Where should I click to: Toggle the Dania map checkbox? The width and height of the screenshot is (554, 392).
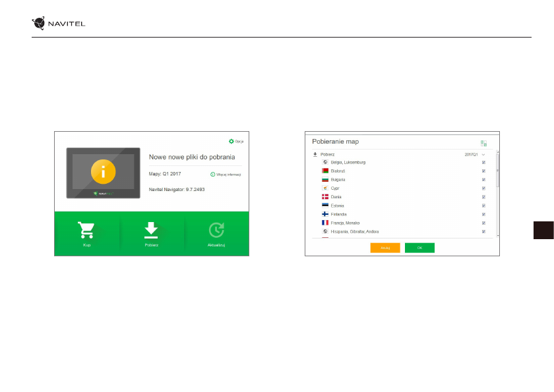point(483,197)
